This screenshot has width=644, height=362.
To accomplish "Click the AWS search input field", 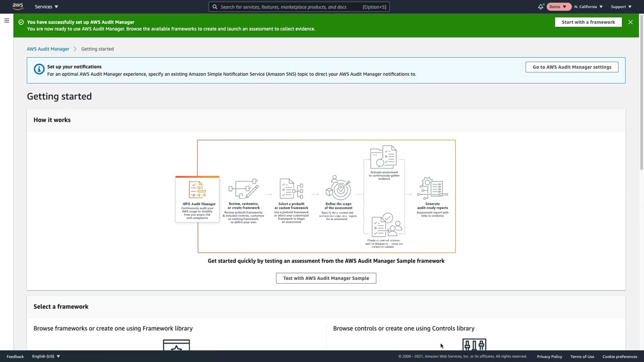I will point(299,7).
